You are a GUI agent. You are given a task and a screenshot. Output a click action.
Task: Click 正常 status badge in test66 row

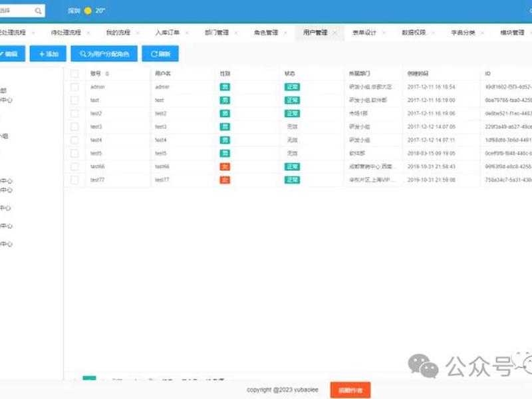click(292, 167)
